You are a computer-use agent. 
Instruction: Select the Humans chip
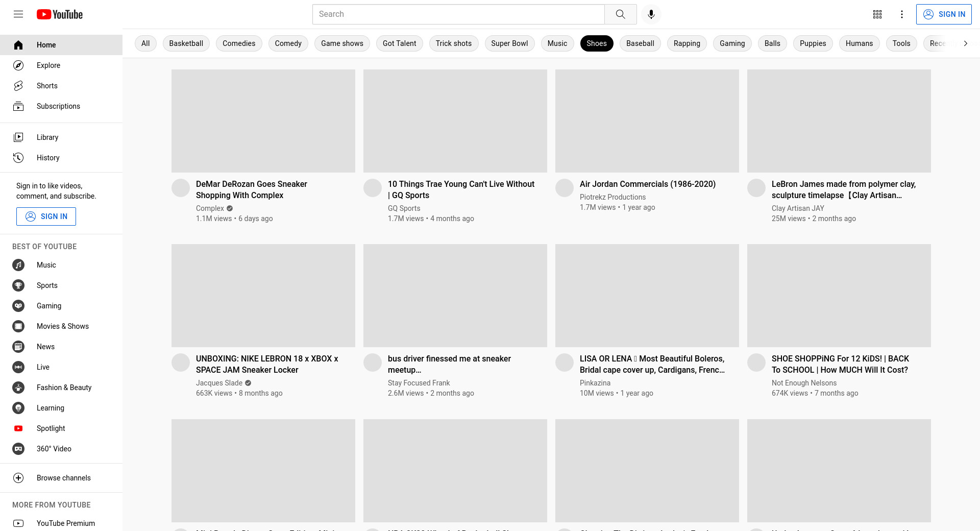859,43
